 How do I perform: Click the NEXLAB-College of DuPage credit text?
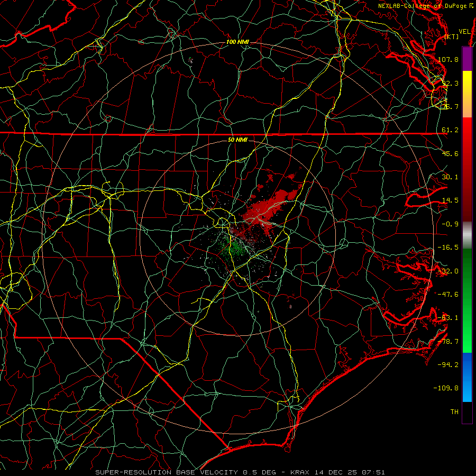pyautogui.click(x=425, y=6)
